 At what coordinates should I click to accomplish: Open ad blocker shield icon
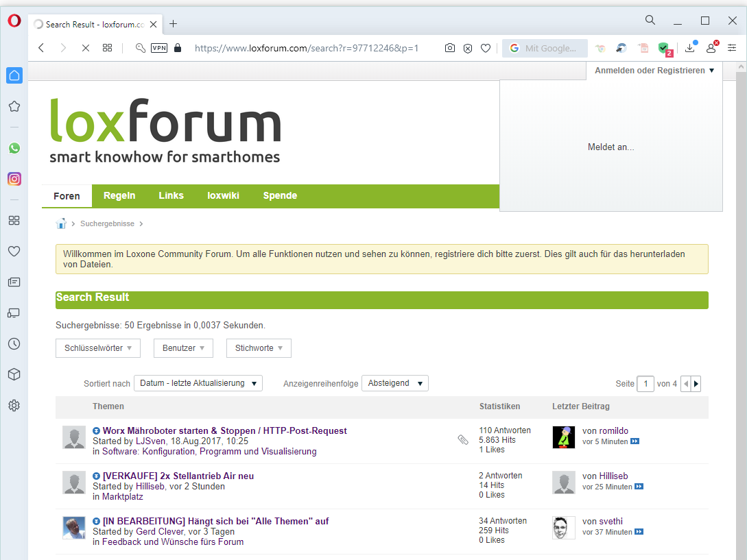[x=468, y=48]
